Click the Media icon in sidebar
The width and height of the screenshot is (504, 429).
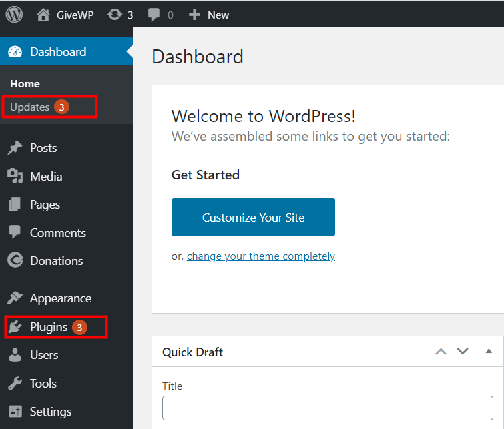pyautogui.click(x=15, y=176)
